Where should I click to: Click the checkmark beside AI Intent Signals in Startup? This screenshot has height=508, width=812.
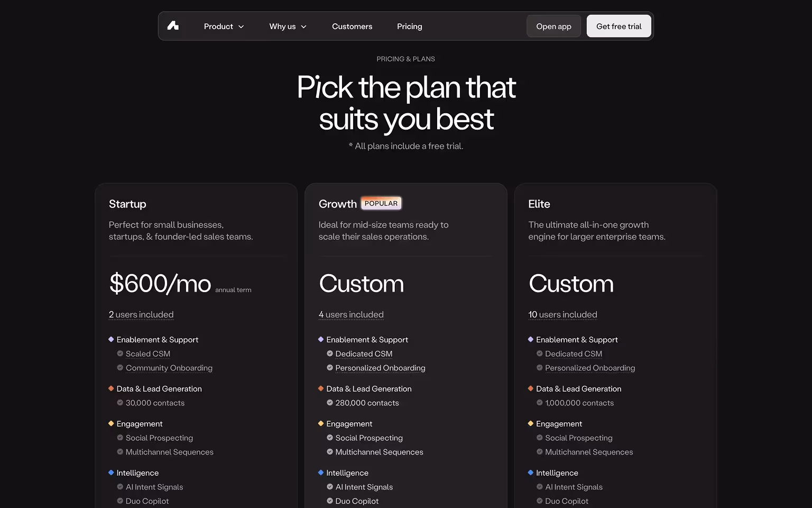119,486
